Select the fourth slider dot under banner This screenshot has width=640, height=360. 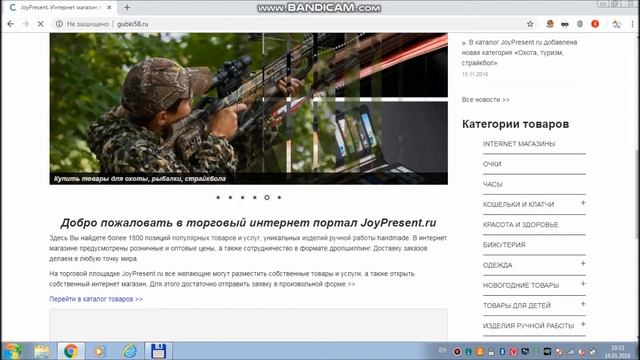[x=255, y=198]
